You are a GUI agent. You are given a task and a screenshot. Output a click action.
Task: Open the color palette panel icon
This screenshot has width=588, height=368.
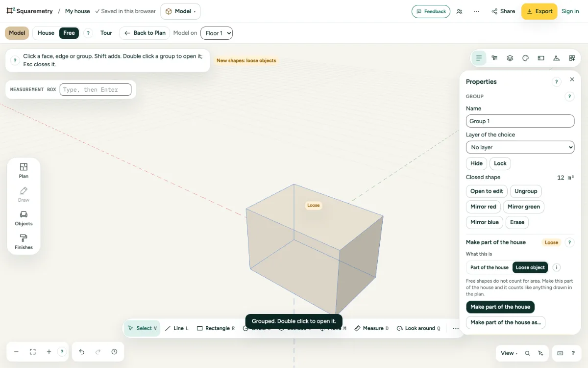tap(525, 58)
